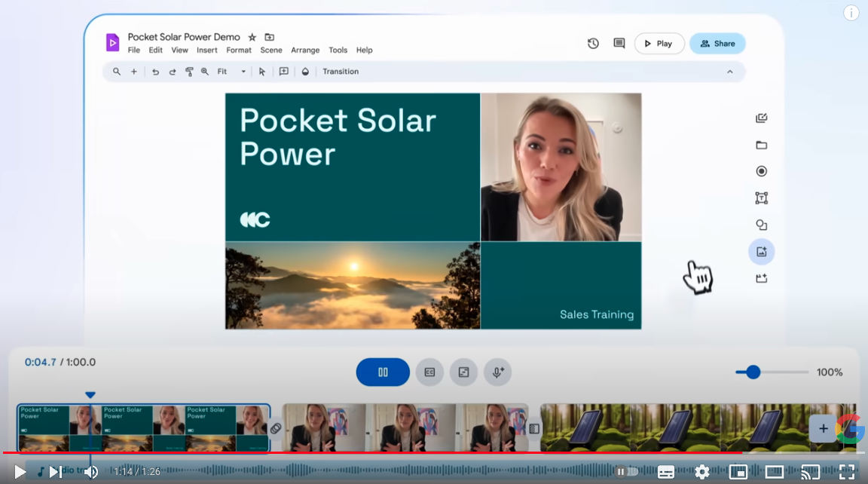Open the comments panel icon
This screenshot has width=868, height=484.
pyautogui.click(x=619, y=44)
